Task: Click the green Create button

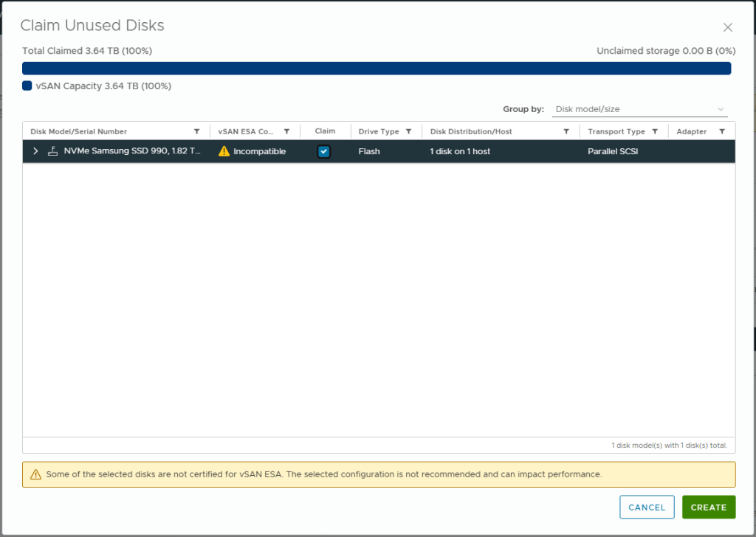Action: 708,507
